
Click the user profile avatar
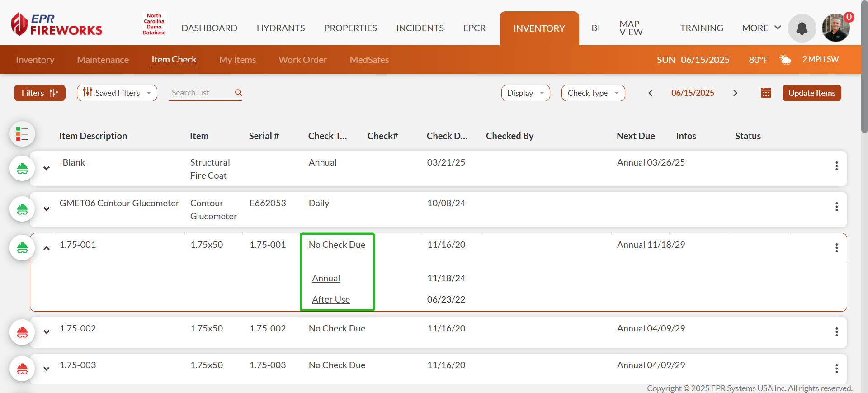[835, 28]
